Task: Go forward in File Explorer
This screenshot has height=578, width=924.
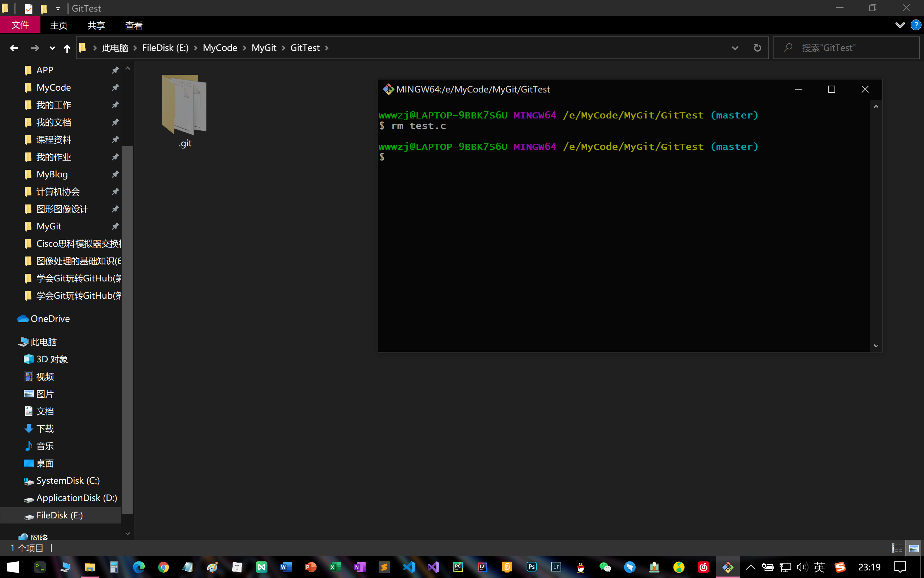Action: [35, 48]
